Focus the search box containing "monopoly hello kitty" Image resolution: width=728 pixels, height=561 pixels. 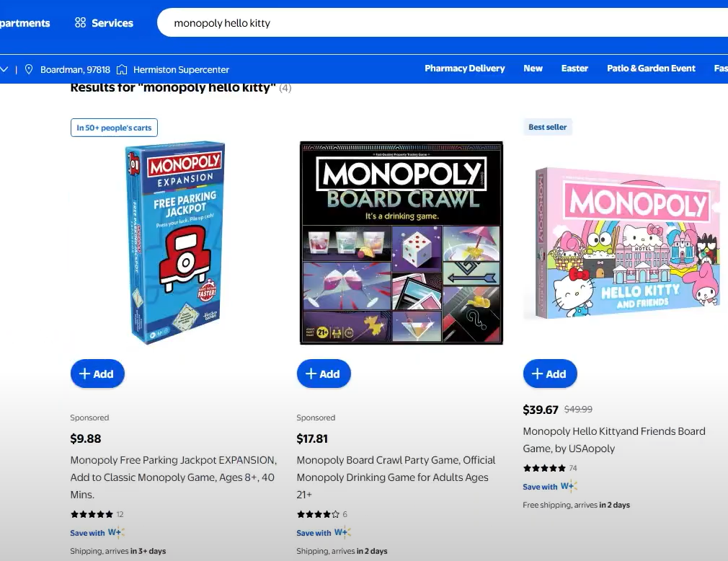click(432, 23)
